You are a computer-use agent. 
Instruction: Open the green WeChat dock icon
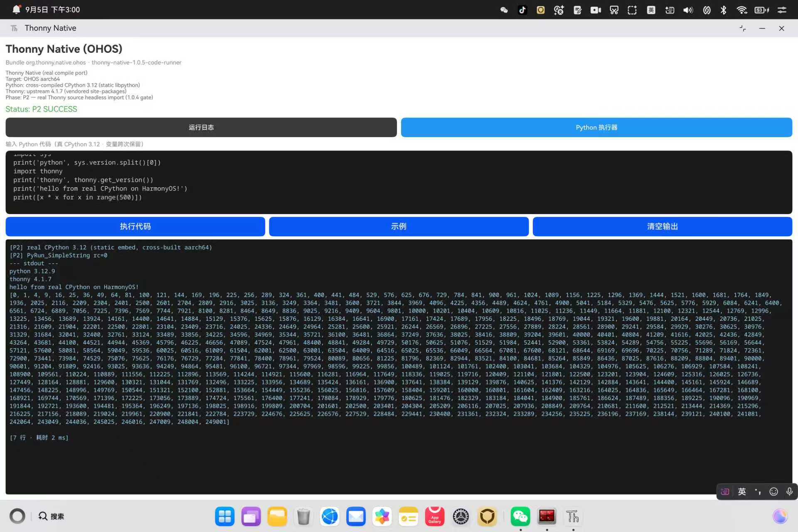[520, 517]
